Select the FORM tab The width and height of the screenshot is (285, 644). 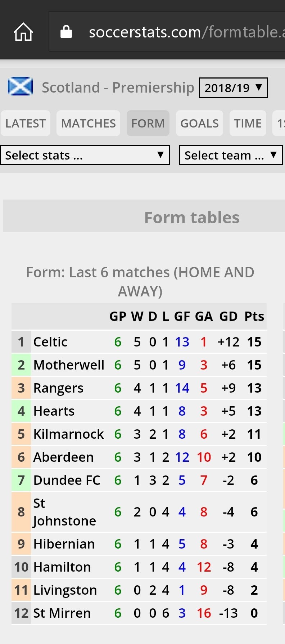click(148, 123)
